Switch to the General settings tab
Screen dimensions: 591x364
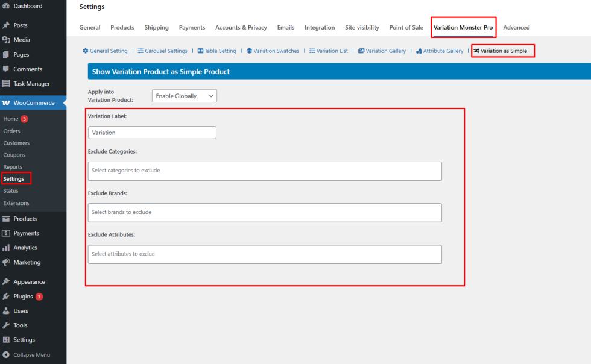click(90, 28)
